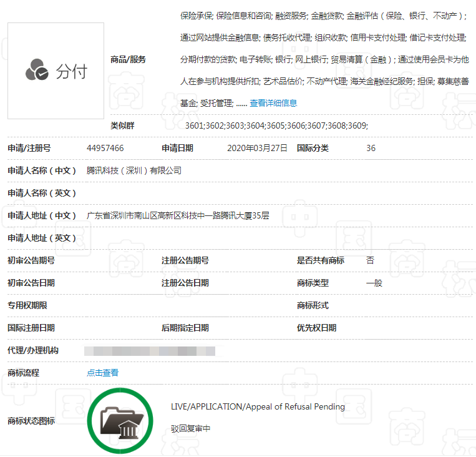476x457 pixels.
Task: Select the registration number 44957466
Action: pos(105,149)
